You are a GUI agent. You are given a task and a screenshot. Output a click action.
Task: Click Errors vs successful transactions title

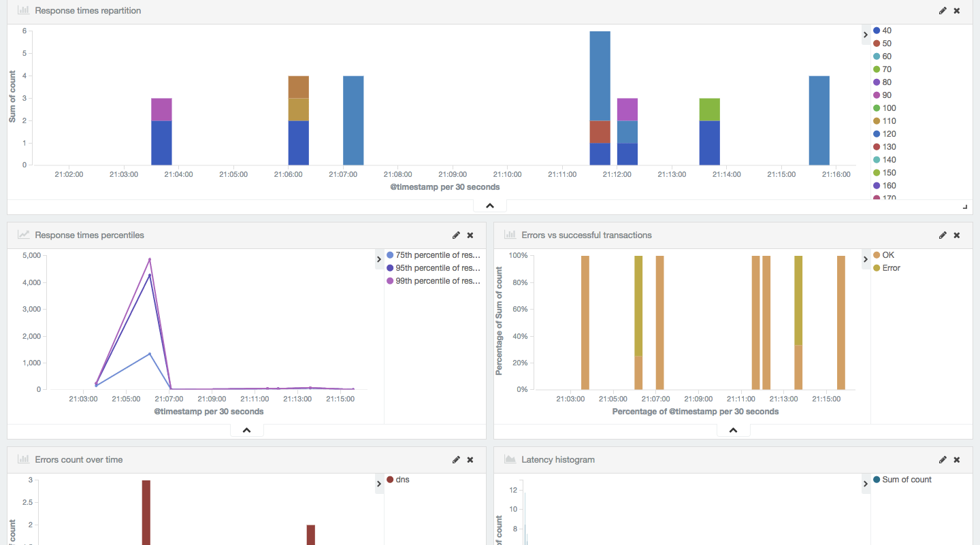(587, 235)
